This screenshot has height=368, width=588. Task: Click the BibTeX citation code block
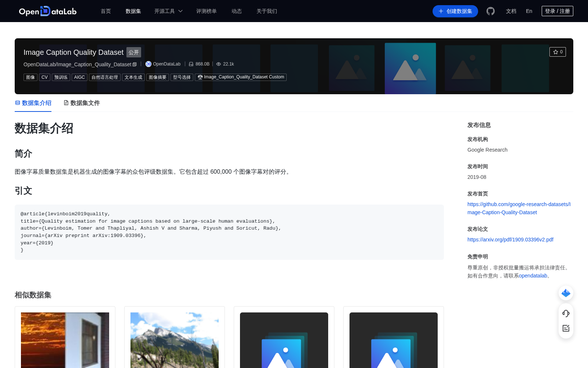pyautogui.click(x=229, y=232)
